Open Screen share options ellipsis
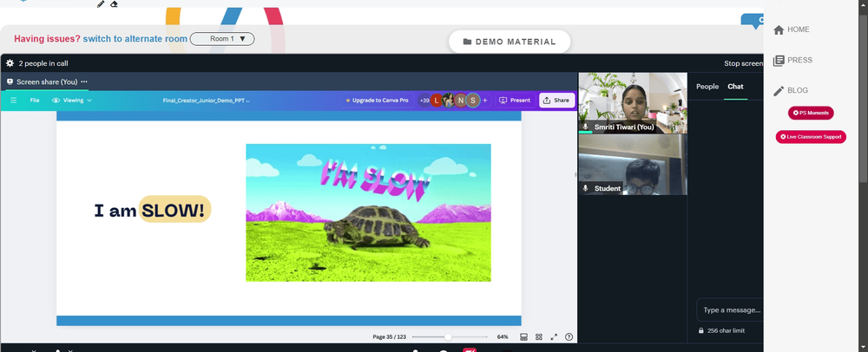The height and width of the screenshot is (352, 868). 84,81
